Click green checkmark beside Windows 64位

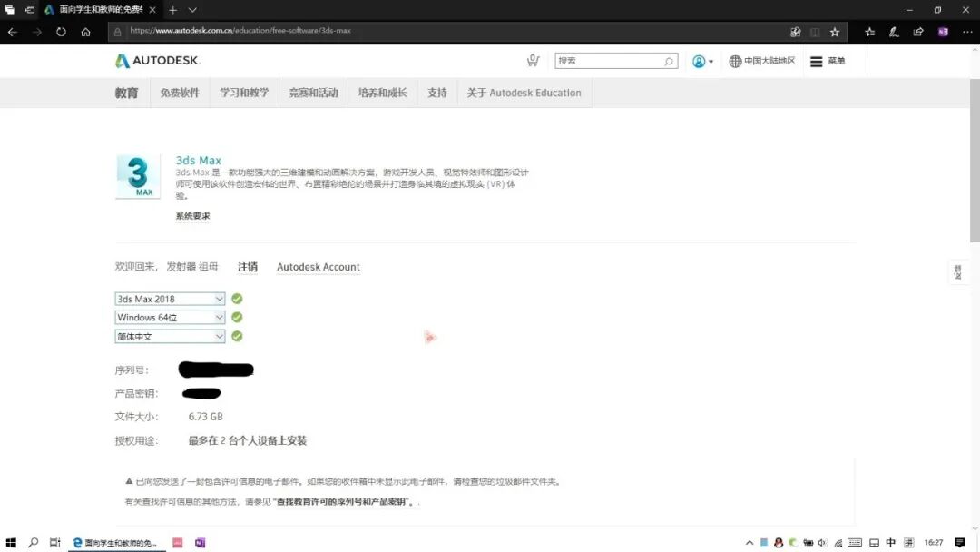(x=237, y=318)
